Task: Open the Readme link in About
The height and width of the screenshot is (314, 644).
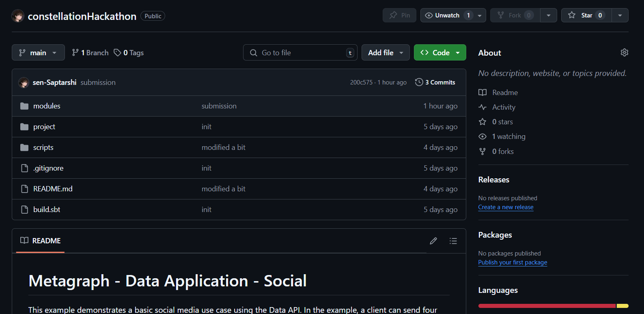Action: click(498, 93)
